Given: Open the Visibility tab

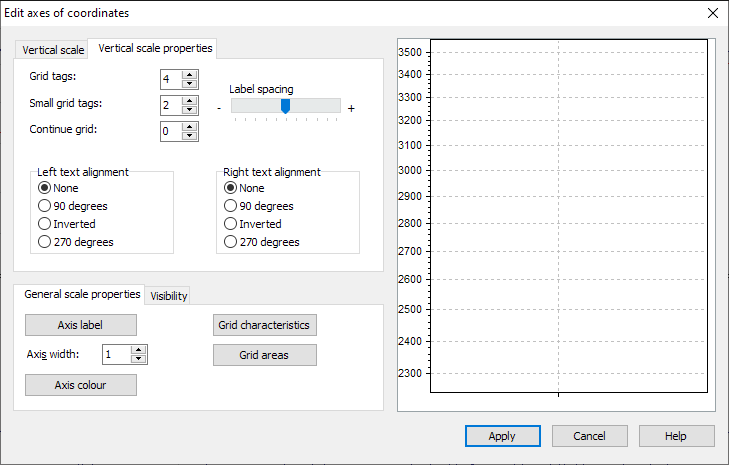Looking at the screenshot, I should pyautogui.click(x=169, y=295).
